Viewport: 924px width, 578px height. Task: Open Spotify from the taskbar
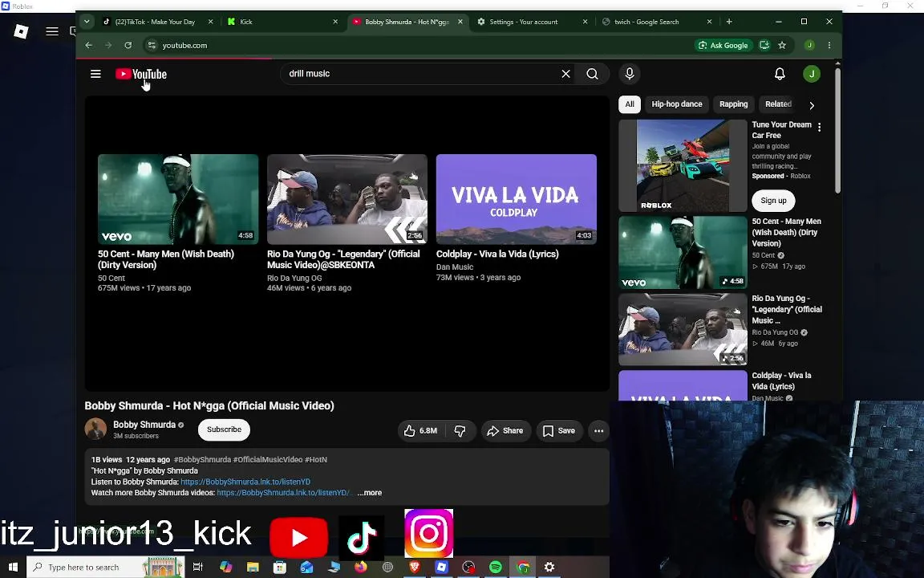tap(496, 567)
